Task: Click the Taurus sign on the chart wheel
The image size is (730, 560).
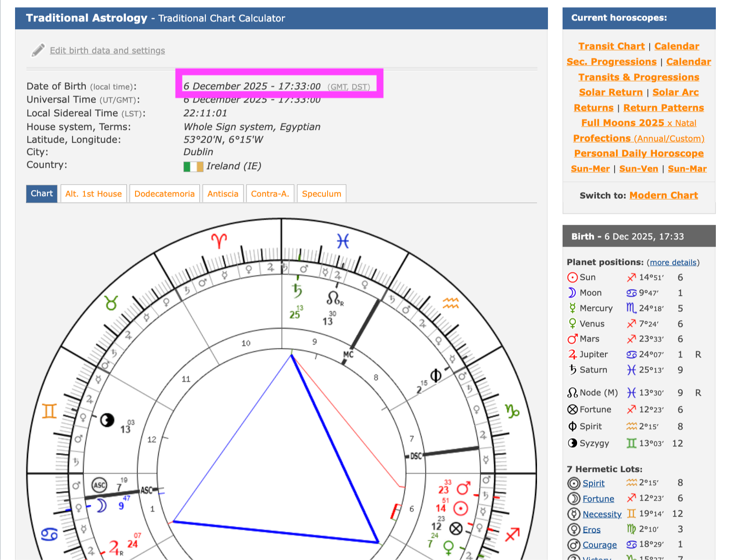Action: point(111,302)
